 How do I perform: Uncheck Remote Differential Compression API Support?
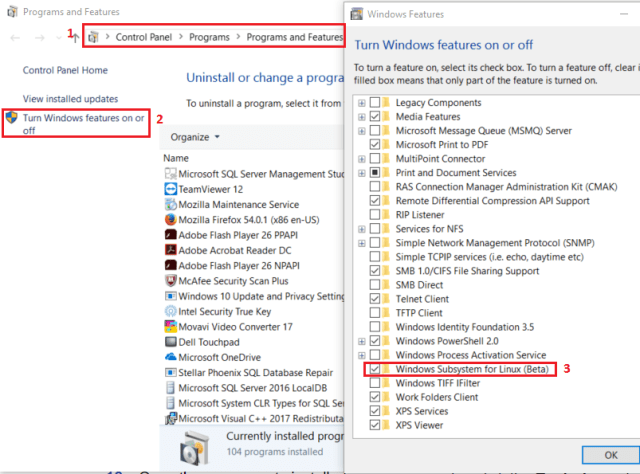pyautogui.click(x=375, y=200)
